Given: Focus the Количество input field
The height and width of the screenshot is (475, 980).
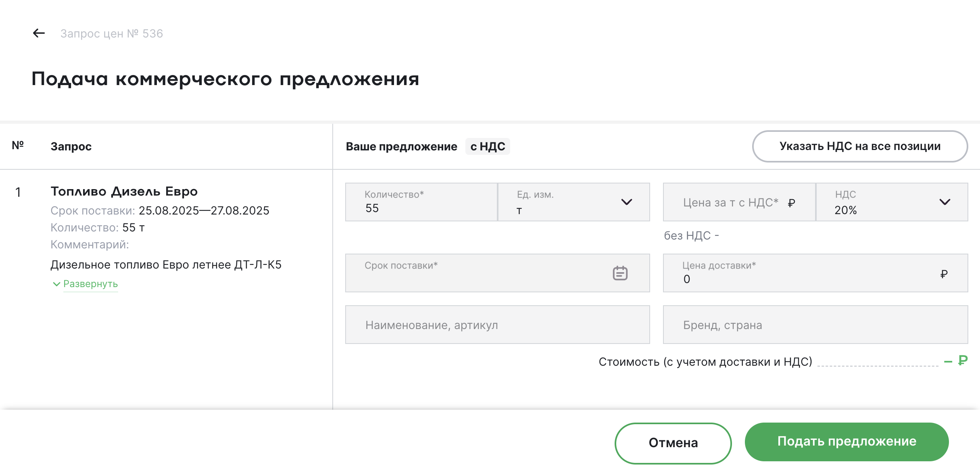Looking at the screenshot, I should pos(421,202).
